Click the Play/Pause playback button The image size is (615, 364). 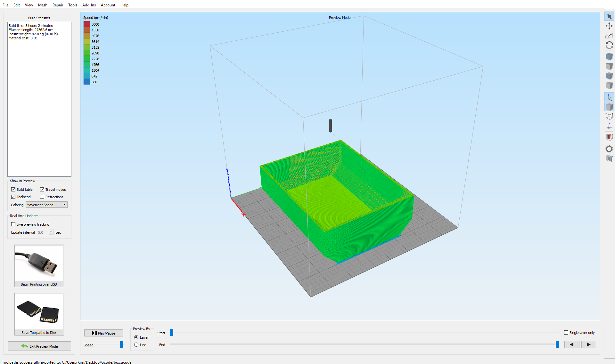[x=103, y=332]
